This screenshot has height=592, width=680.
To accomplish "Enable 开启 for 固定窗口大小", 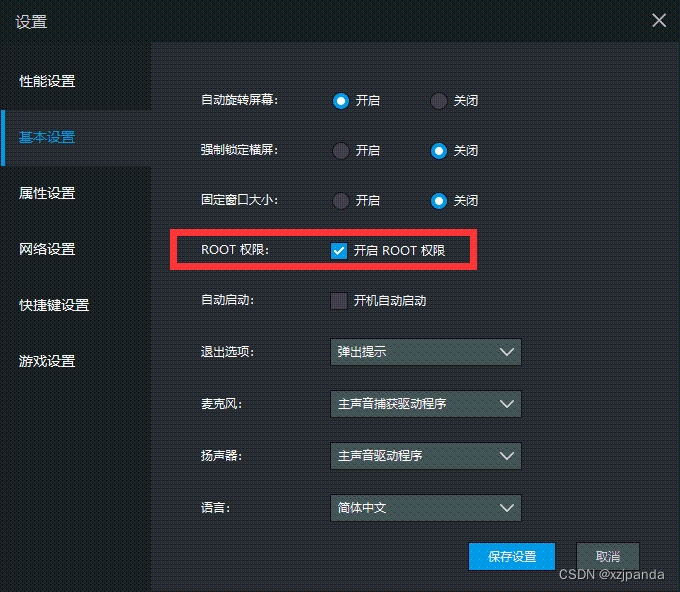I will coord(341,200).
